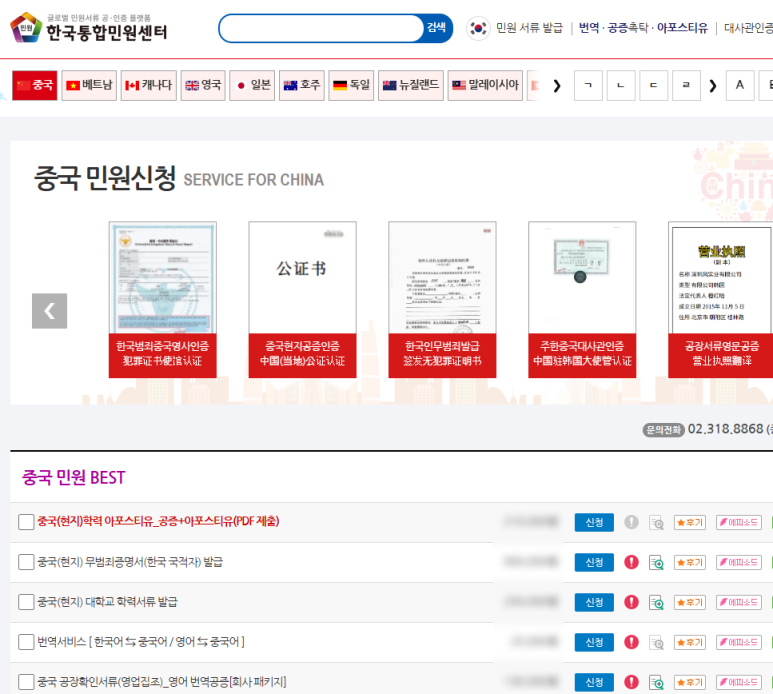Click red notice icon for 번역서비스
The width and height of the screenshot is (773, 694).
pos(632,642)
